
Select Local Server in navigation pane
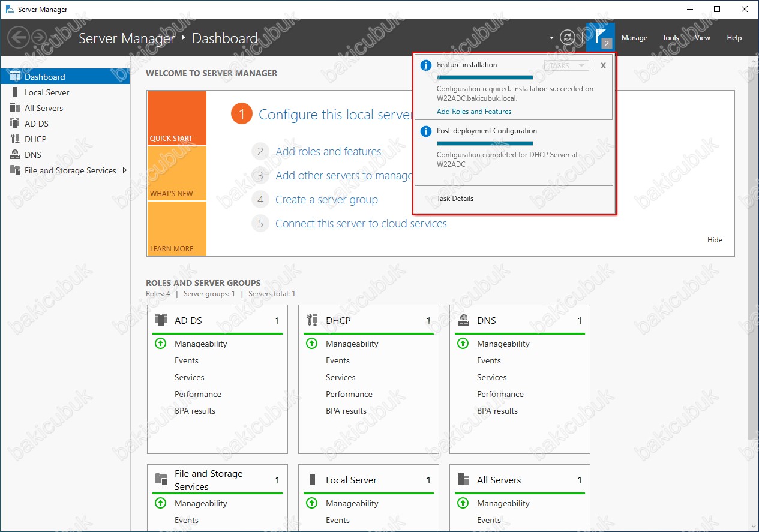click(65, 92)
